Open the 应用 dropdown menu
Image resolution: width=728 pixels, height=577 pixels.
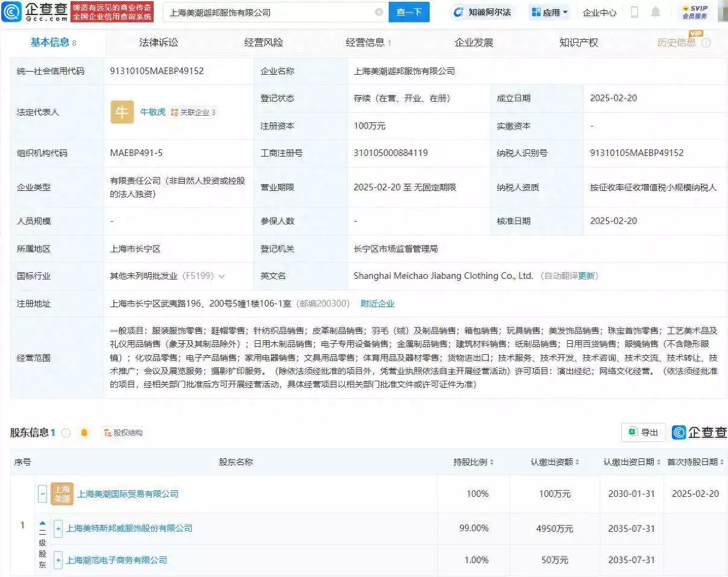coord(550,12)
